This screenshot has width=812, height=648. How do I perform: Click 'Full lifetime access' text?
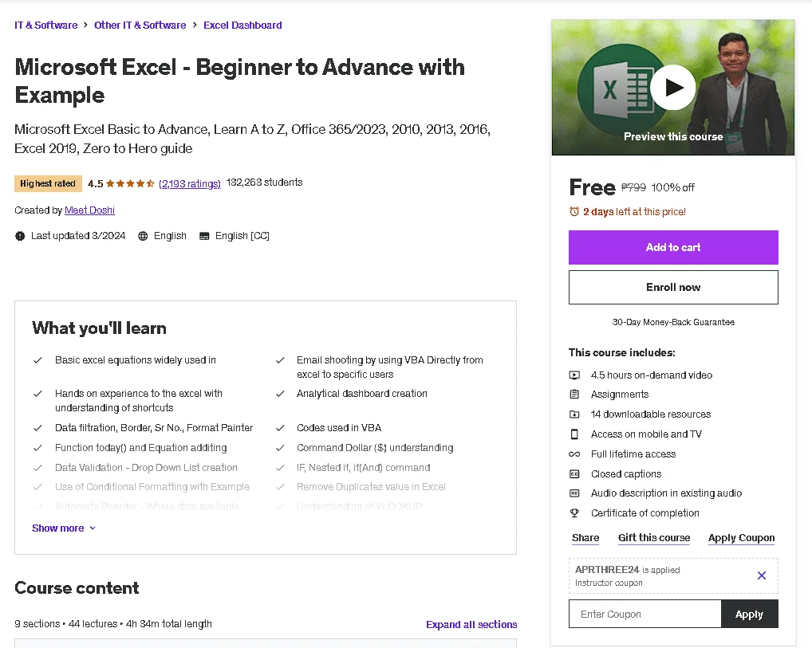[x=633, y=454]
